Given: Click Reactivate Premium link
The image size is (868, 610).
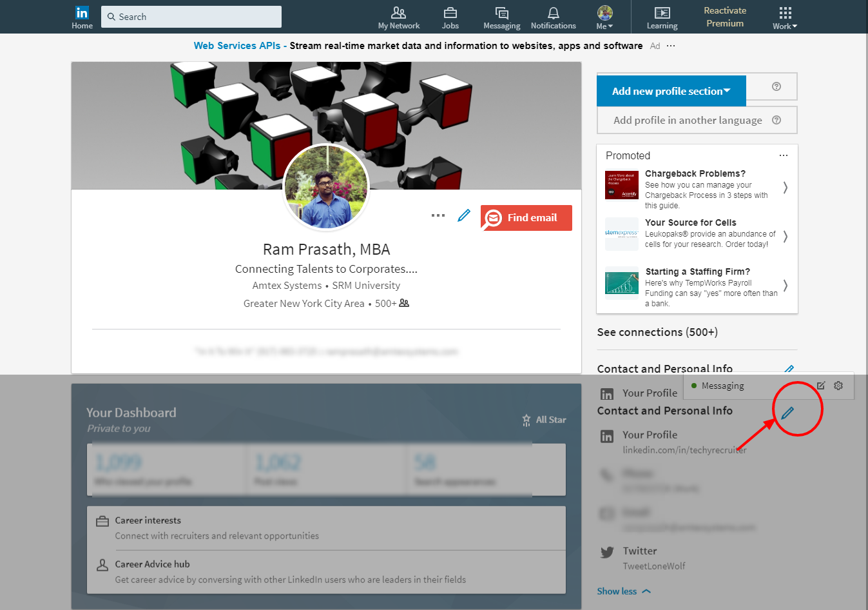Looking at the screenshot, I should (x=725, y=17).
